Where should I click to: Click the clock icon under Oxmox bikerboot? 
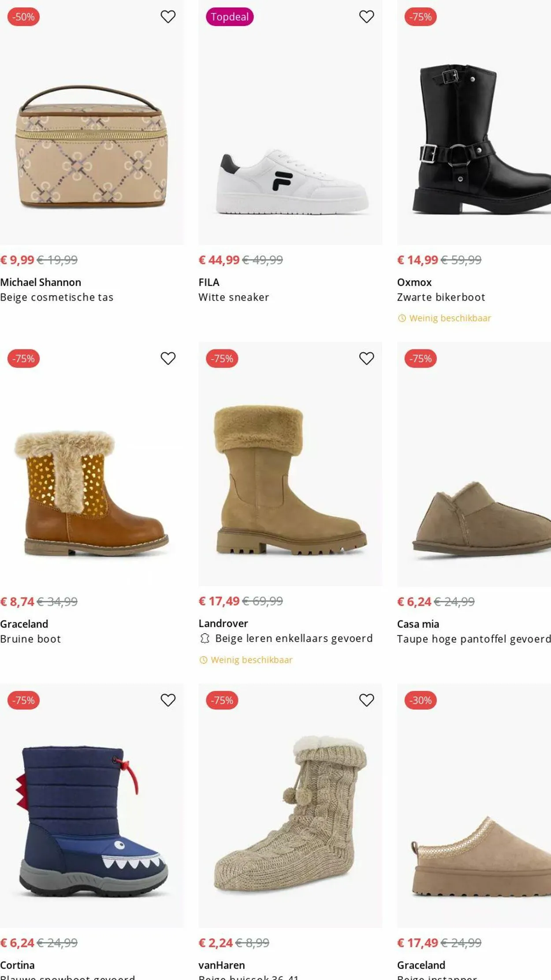(402, 318)
